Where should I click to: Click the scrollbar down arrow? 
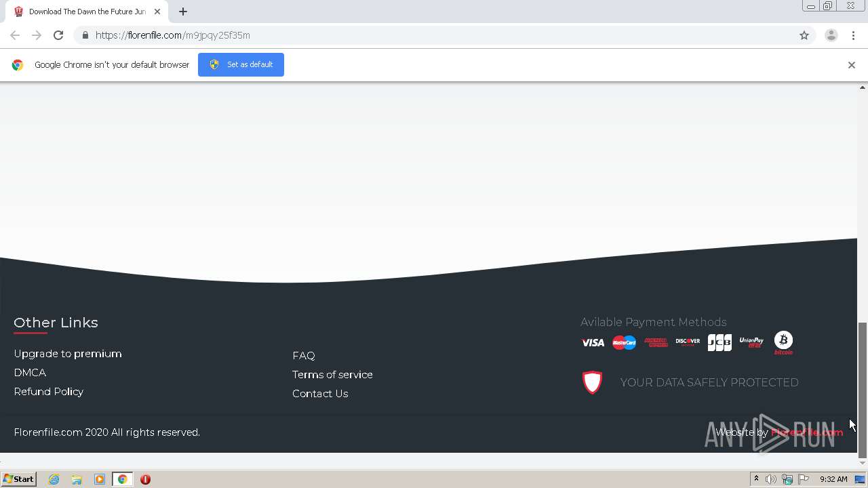click(x=863, y=464)
